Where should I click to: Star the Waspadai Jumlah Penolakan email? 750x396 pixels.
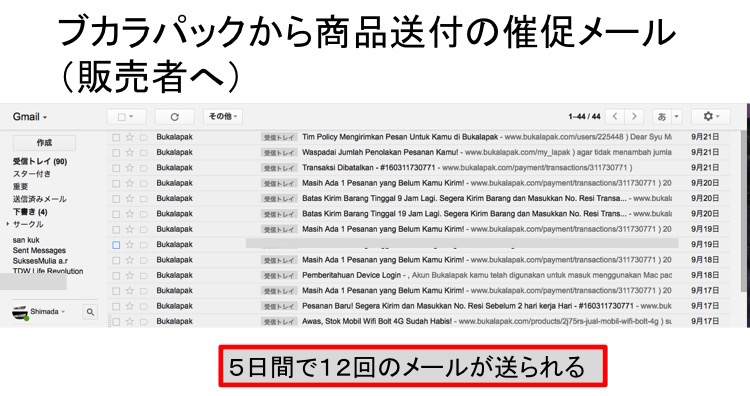tap(130, 153)
